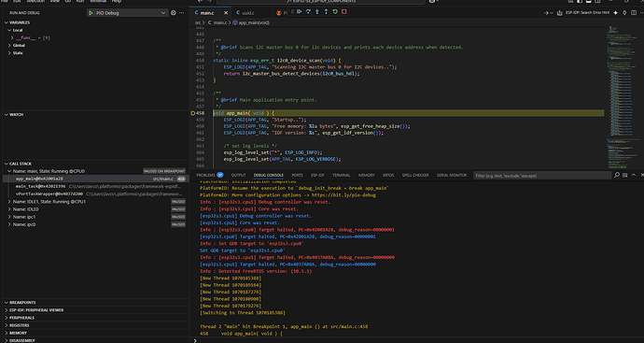Split the editor to the right
Screen dimensions: 644x343
(x=634, y=13)
